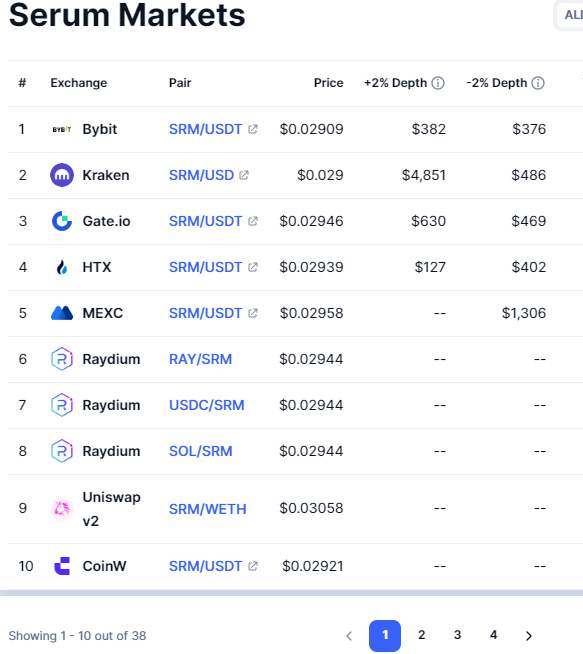Click the MEXC logo icon
The width and height of the screenshot is (583, 654).
tap(62, 313)
